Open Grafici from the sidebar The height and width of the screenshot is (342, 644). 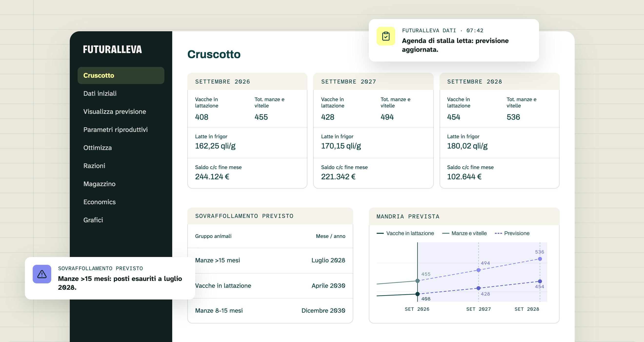93,220
